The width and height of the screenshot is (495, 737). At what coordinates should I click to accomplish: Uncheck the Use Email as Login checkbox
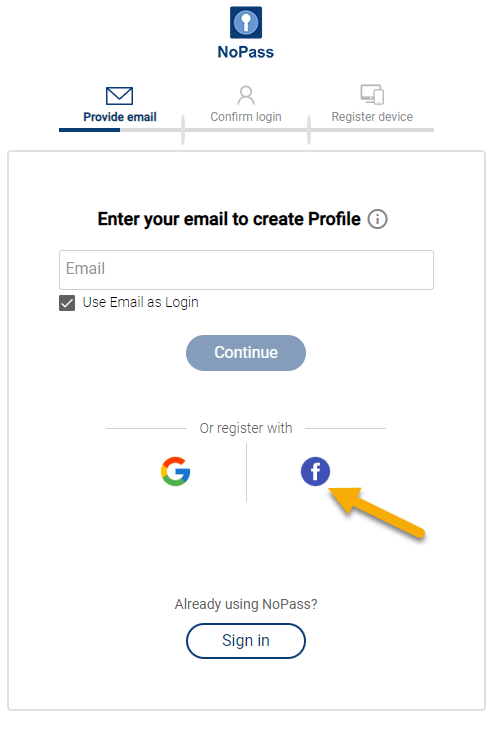pyautogui.click(x=67, y=303)
